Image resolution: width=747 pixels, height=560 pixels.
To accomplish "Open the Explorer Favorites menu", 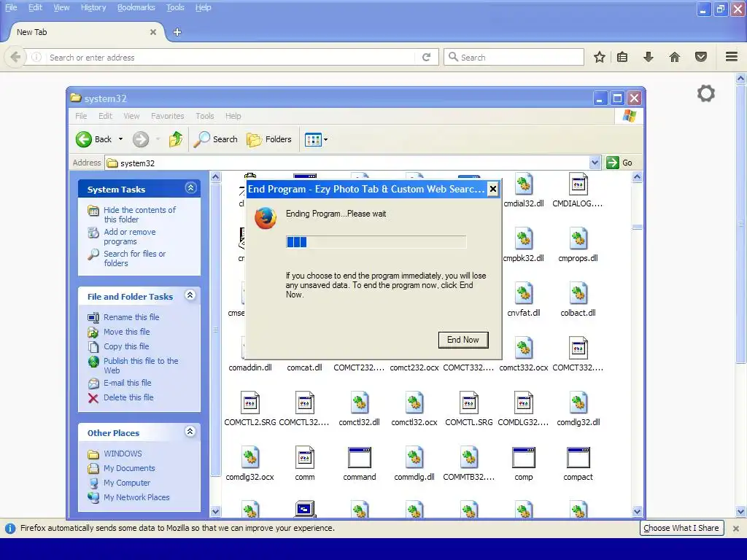I will 167,116.
